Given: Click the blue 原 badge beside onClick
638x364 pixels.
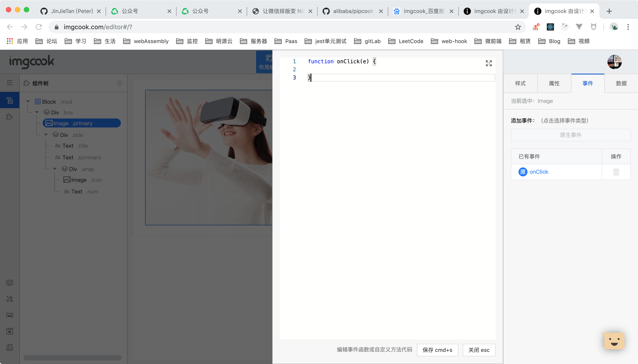Looking at the screenshot, I should point(523,172).
